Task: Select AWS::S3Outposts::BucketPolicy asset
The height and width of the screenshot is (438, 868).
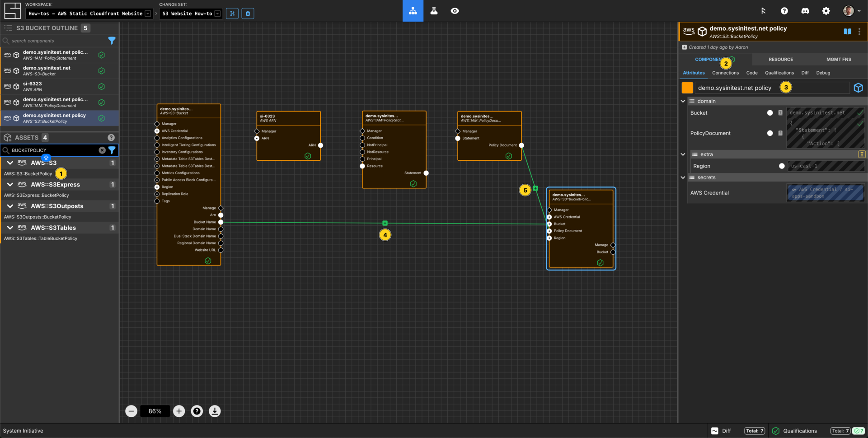Action: 38,217
